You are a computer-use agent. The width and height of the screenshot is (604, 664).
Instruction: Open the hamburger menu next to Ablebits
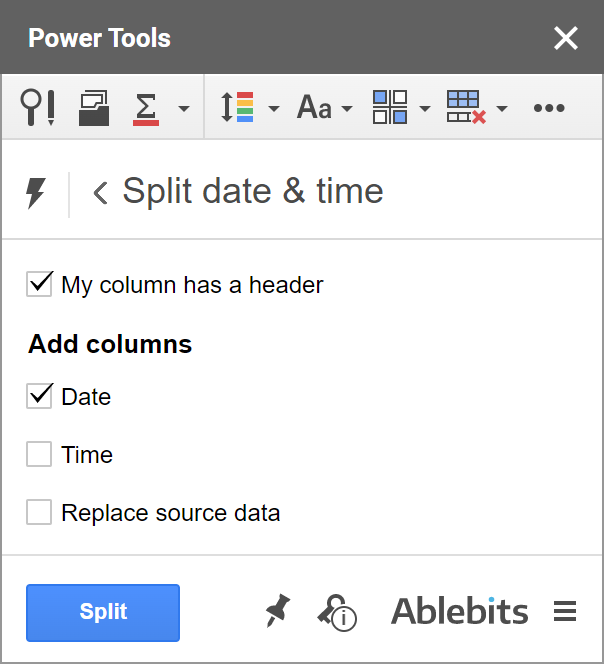coord(565,611)
